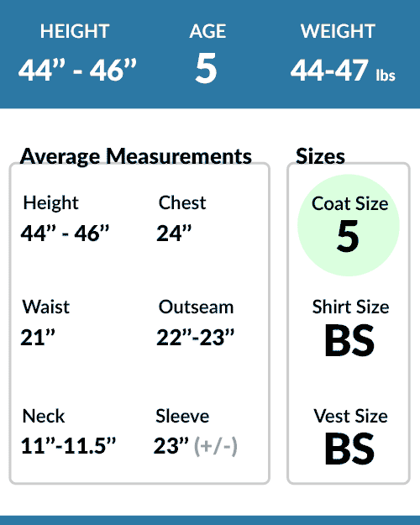Viewport: 420px width, 525px height.
Task: Click the Height label in measurements box
Action: point(50,203)
